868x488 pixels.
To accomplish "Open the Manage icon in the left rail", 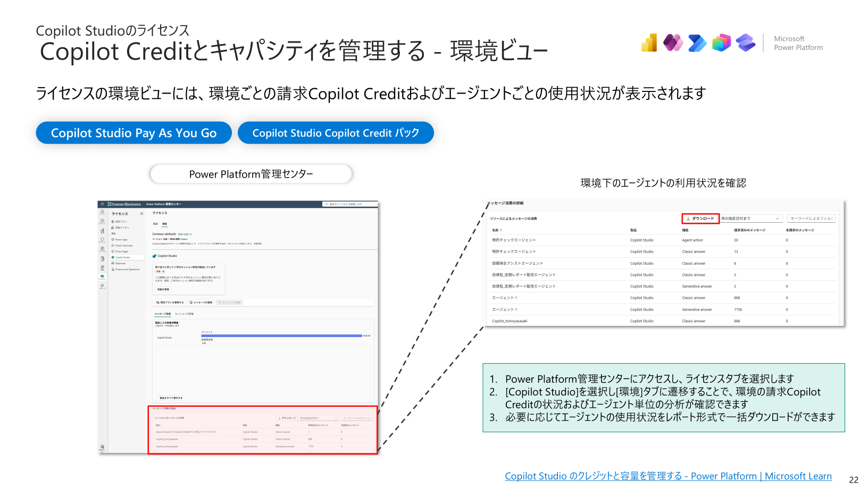I will (x=102, y=231).
